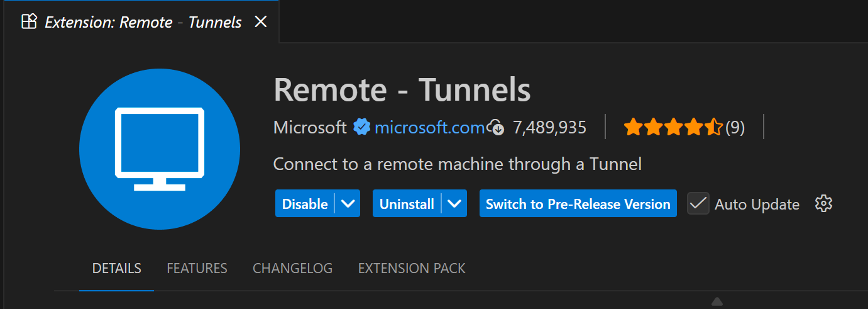Viewport: 868px width, 309px height.
Task: Click the blue verified publisher badge
Action: coord(361,128)
